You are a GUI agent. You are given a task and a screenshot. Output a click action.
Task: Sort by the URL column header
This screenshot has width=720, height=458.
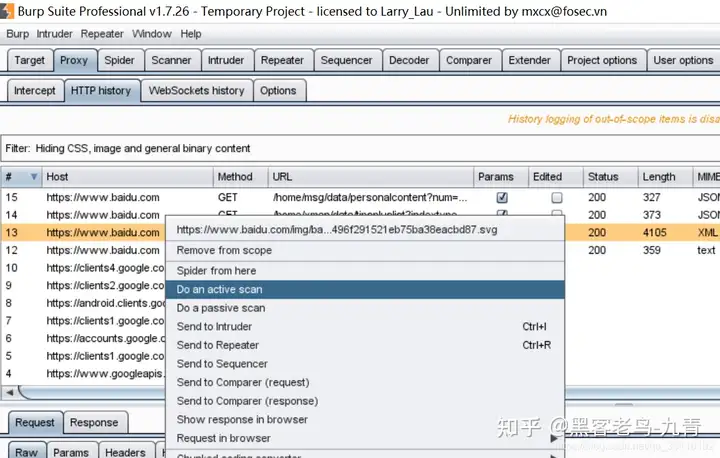coord(371,177)
